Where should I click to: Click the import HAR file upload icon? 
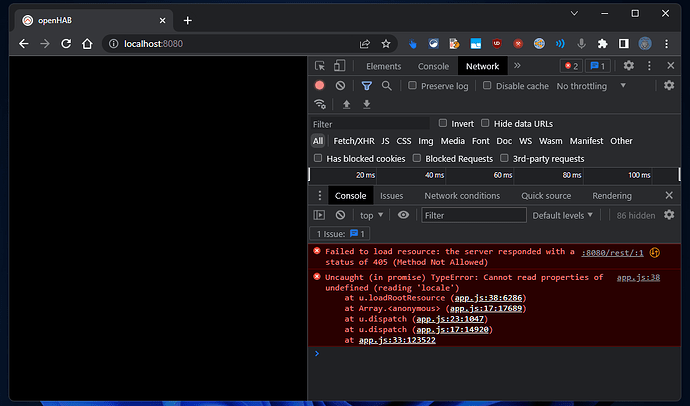tap(346, 104)
